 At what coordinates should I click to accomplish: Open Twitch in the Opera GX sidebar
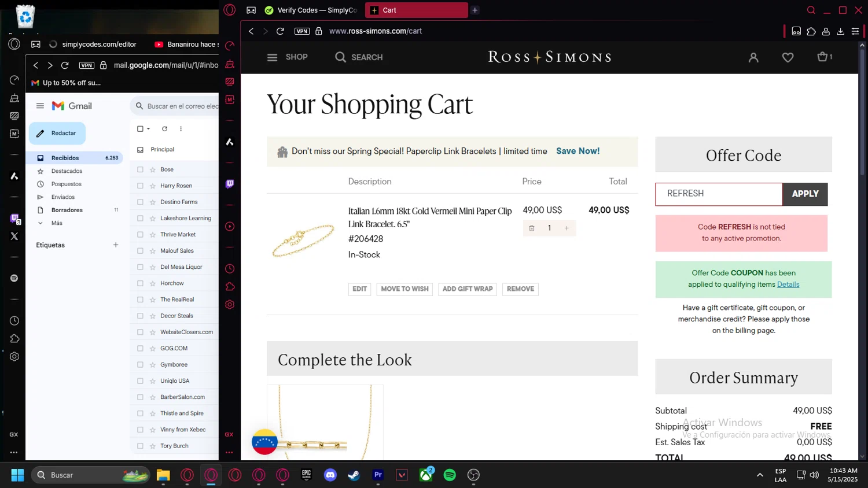(x=230, y=184)
